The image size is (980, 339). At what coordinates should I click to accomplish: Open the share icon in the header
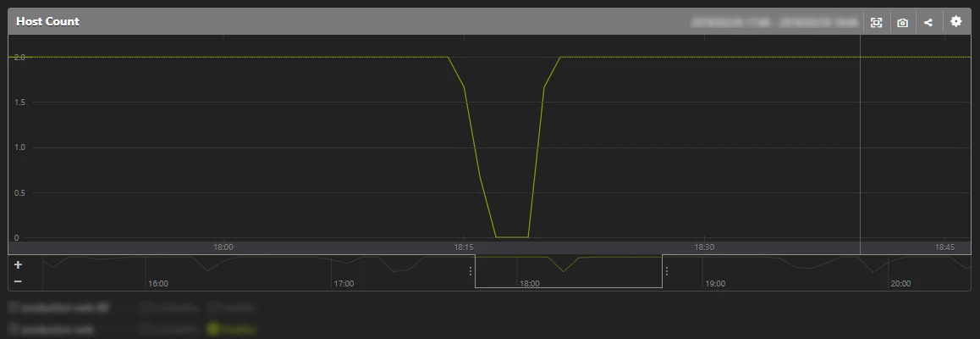928,23
